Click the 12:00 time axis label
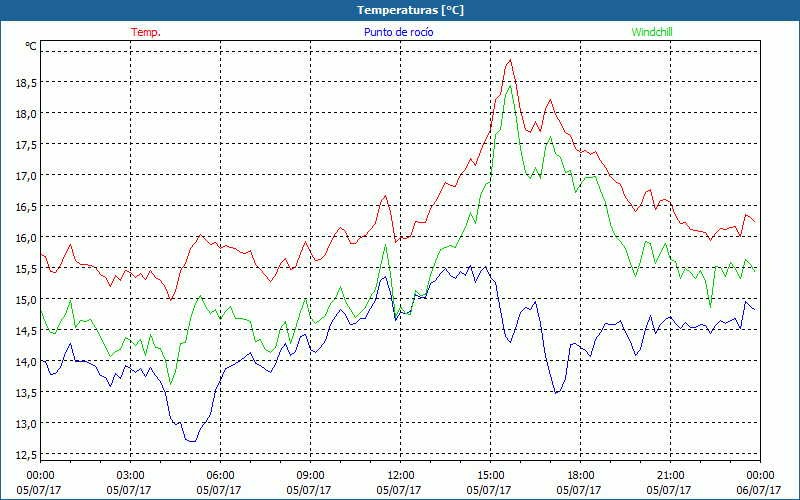Screen dimensions: 800x500 point(401,475)
